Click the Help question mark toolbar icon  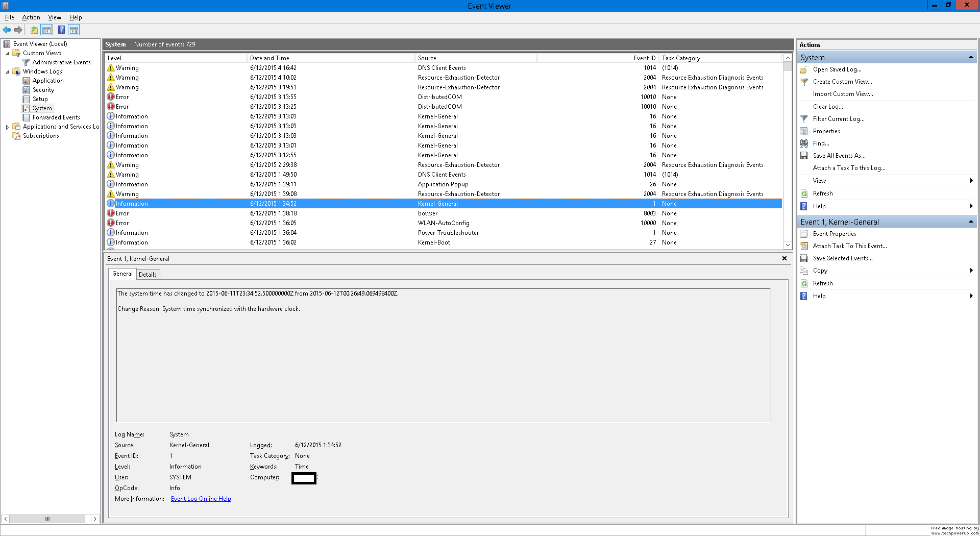pos(61,30)
